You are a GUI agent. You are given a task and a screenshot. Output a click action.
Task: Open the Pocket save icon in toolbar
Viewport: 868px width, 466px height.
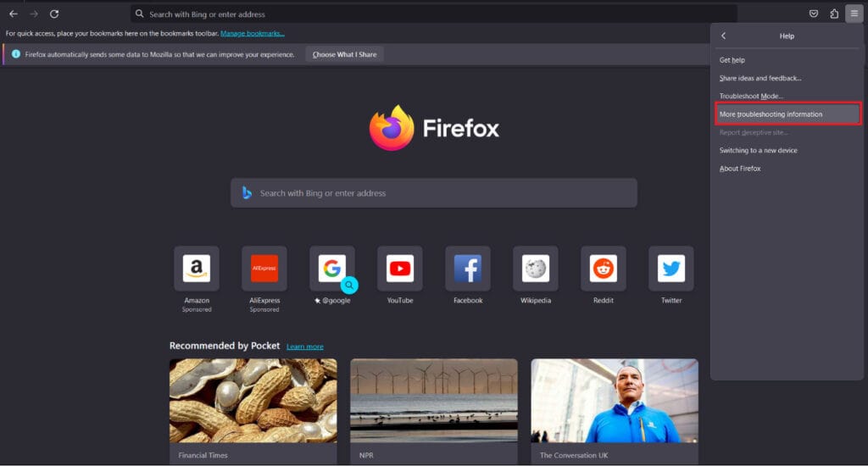813,14
